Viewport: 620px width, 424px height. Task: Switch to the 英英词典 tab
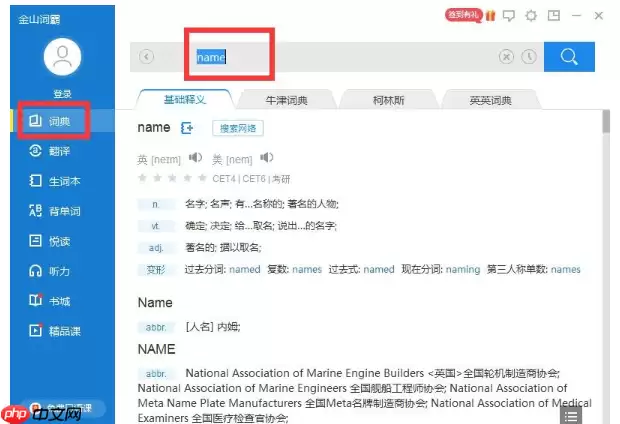pyautogui.click(x=490, y=100)
